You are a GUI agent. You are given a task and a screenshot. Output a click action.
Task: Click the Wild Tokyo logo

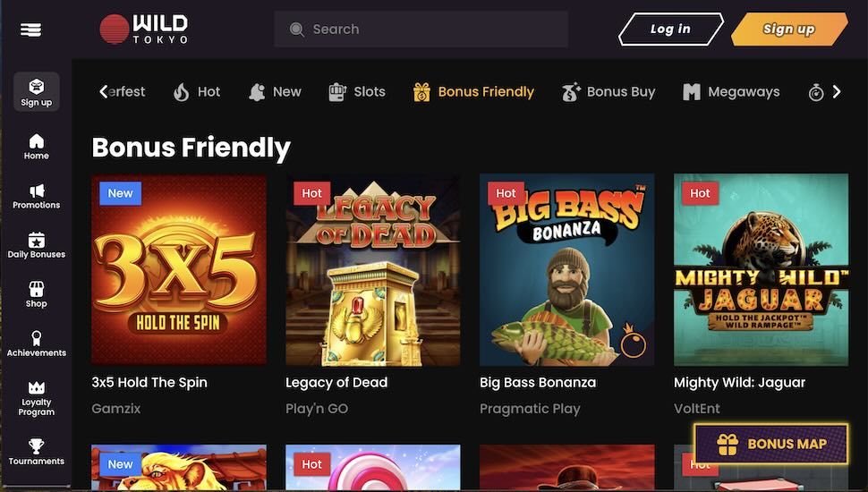coord(144,29)
